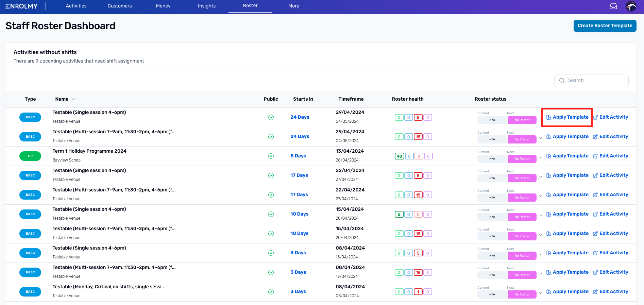Click Public check icon for Term 1 Holiday Programme
This screenshot has width=644, height=305.
pyautogui.click(x=271, y=156)
